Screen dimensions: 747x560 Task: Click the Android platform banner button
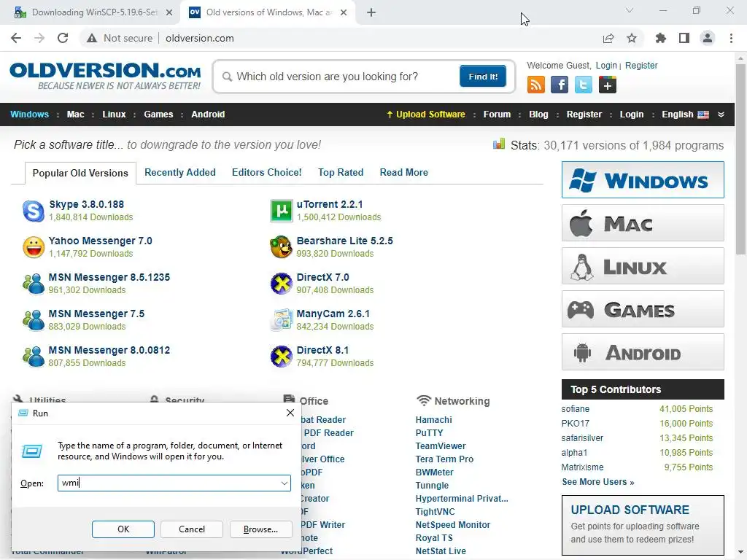(x=643, y=352)
